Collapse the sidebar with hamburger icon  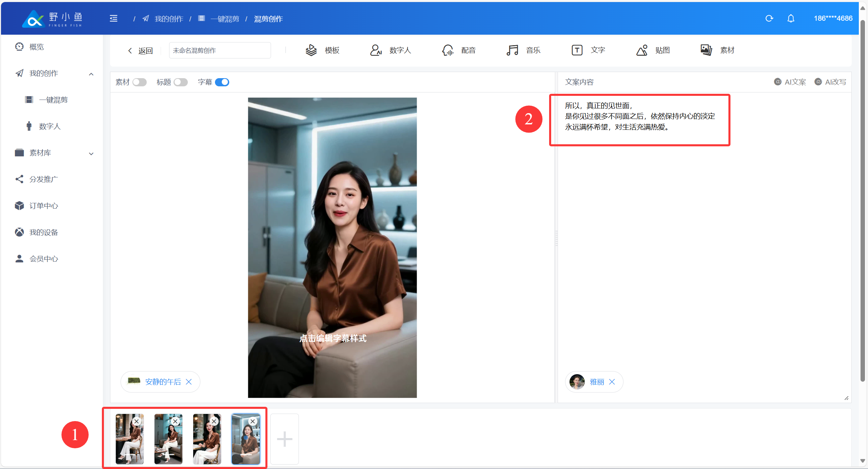point(113,19)
